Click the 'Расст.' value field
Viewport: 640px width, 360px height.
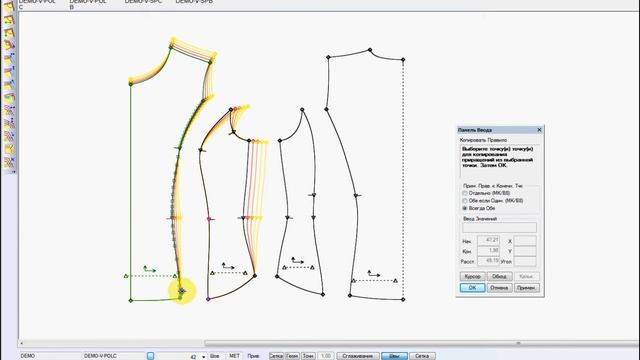488,261
